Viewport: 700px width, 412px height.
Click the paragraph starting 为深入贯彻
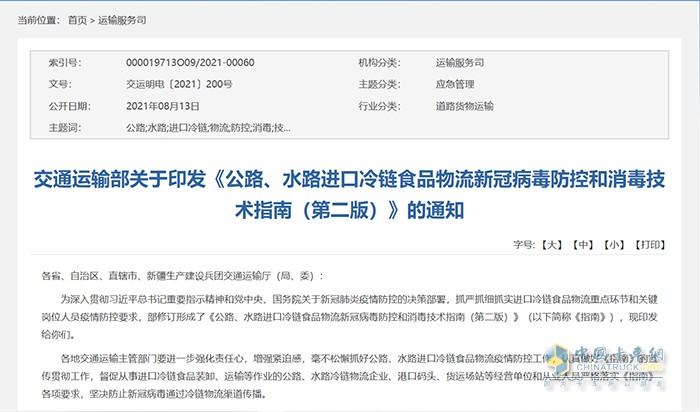[x=350, y=317]
